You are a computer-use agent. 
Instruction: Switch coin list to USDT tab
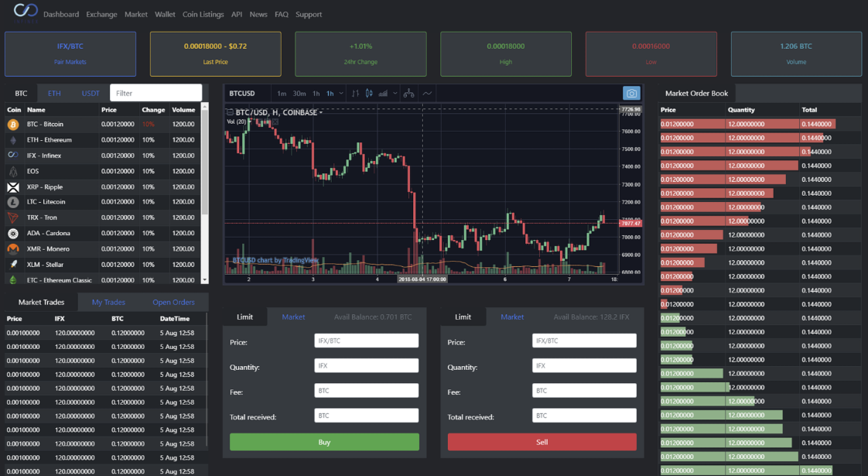(91, 93)
